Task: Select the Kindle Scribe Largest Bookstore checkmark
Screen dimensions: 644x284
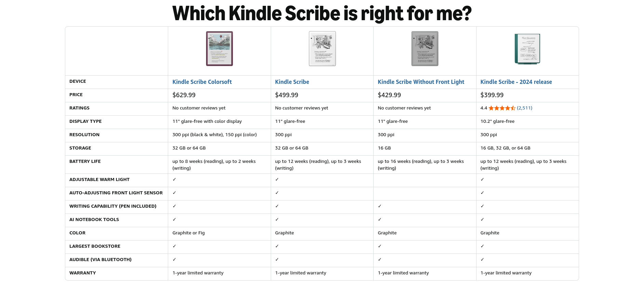Action: [277, 246]
